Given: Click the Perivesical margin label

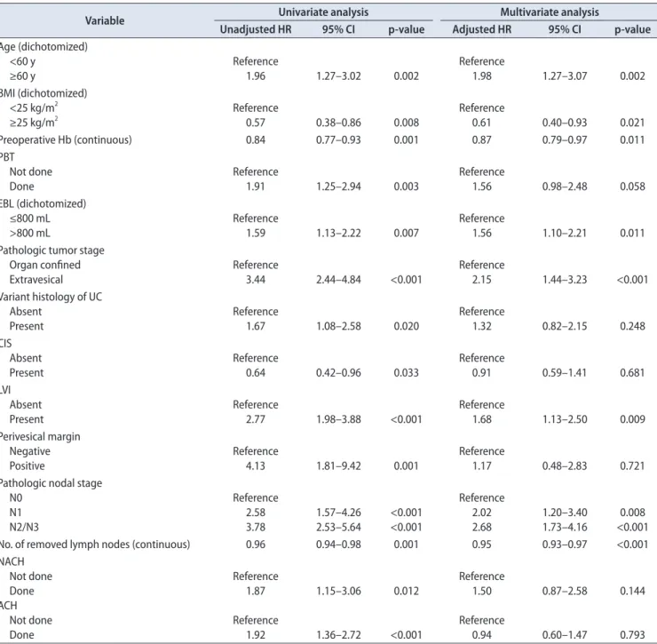Looking at the screenshot, I should coord(40,436).
